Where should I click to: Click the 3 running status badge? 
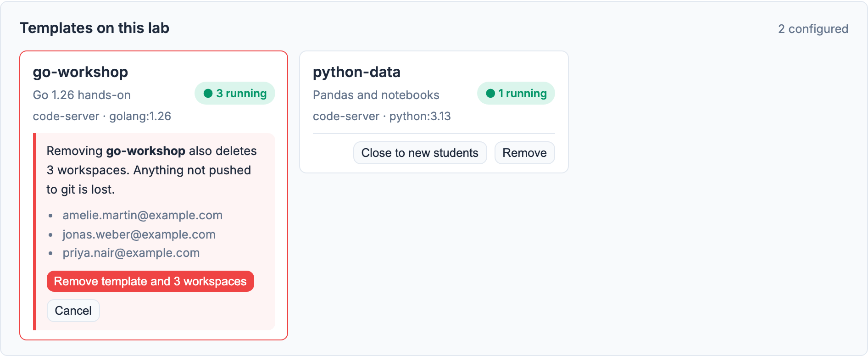coord(235,93)
